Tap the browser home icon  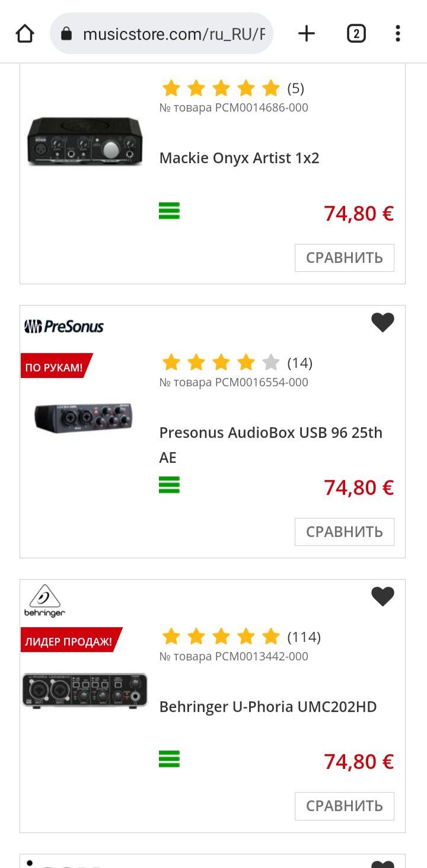tap(25, 34)
